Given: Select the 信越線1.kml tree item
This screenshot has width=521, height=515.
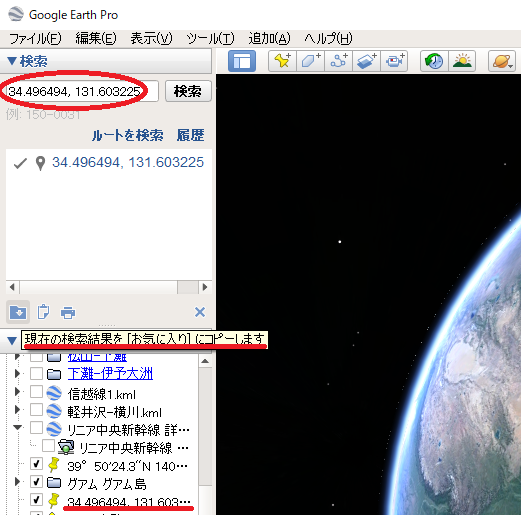Looking at the screenshot, I should pyautogui.click(x=102, y=395).
